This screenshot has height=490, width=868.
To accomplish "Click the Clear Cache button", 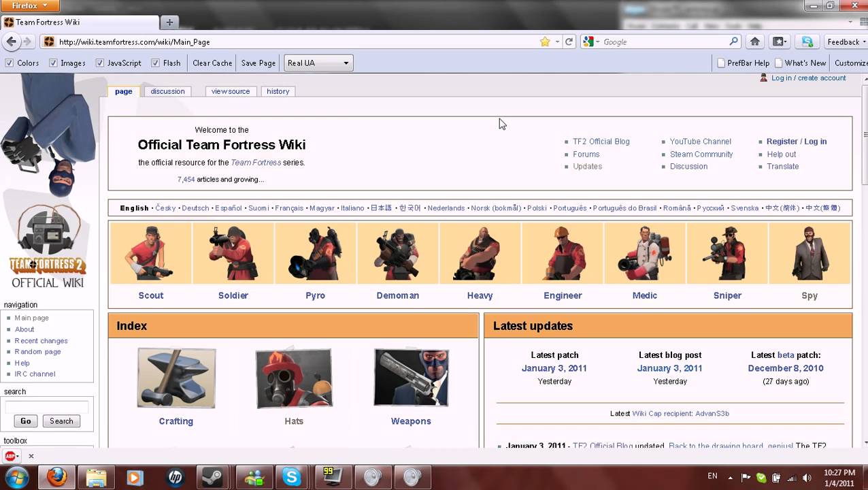I will (212, 63).
